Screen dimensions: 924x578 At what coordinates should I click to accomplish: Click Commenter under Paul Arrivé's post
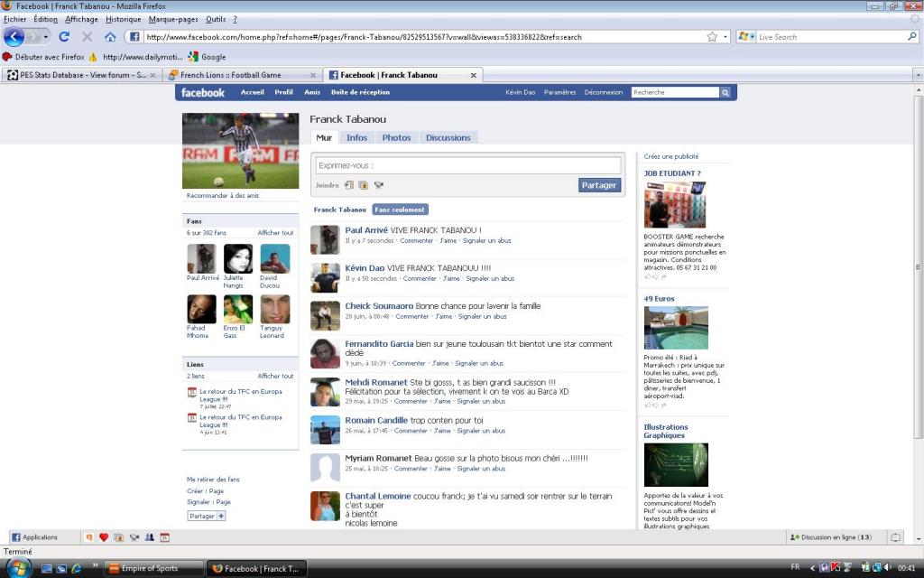click(417, 240)
